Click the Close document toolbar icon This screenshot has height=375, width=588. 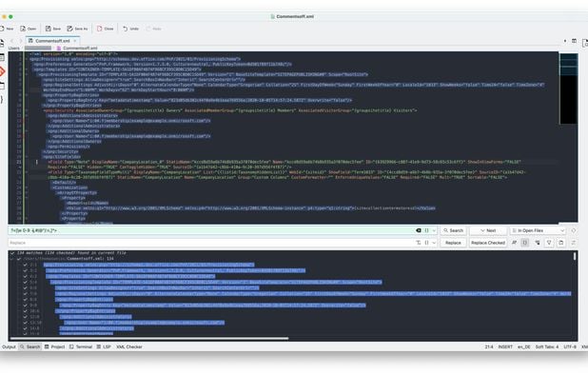106,29
